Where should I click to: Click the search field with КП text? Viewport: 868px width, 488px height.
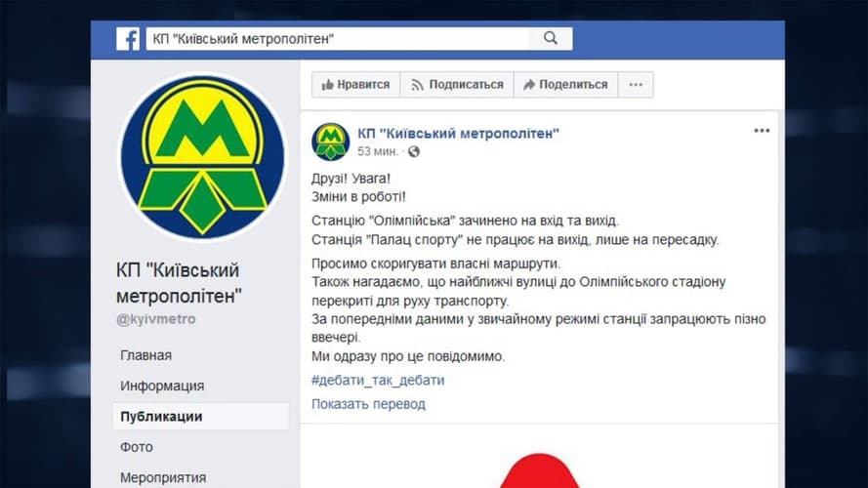pos(337,39)
